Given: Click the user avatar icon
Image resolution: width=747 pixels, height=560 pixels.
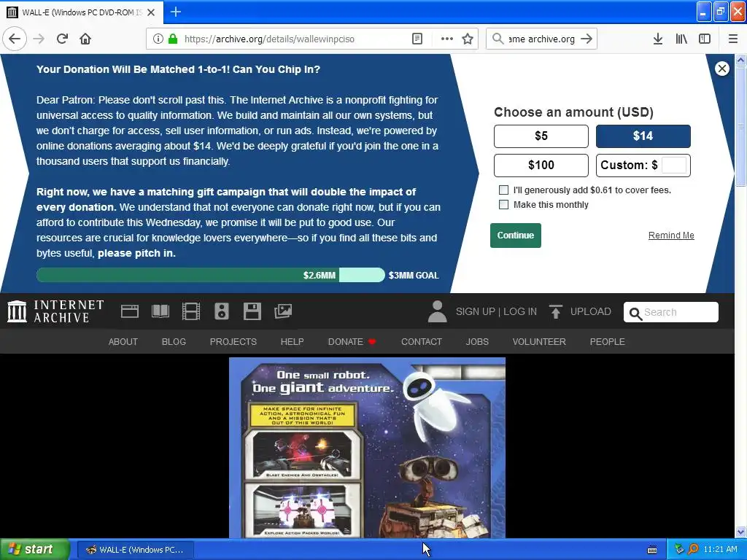Looking at the screenshot, I should point(437,311).
